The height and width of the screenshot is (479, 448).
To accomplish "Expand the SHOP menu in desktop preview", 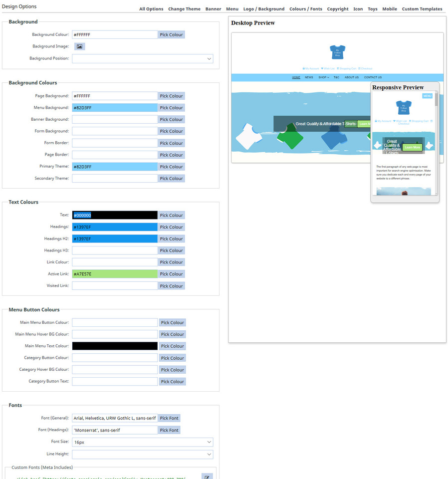I will pos(324,77).
